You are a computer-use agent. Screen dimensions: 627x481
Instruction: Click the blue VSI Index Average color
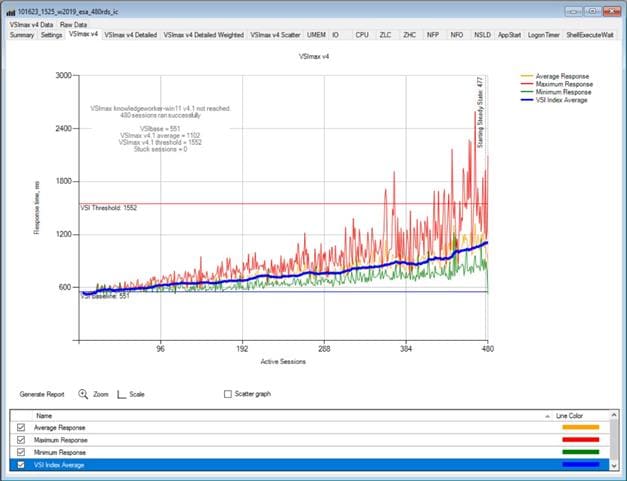581,465
